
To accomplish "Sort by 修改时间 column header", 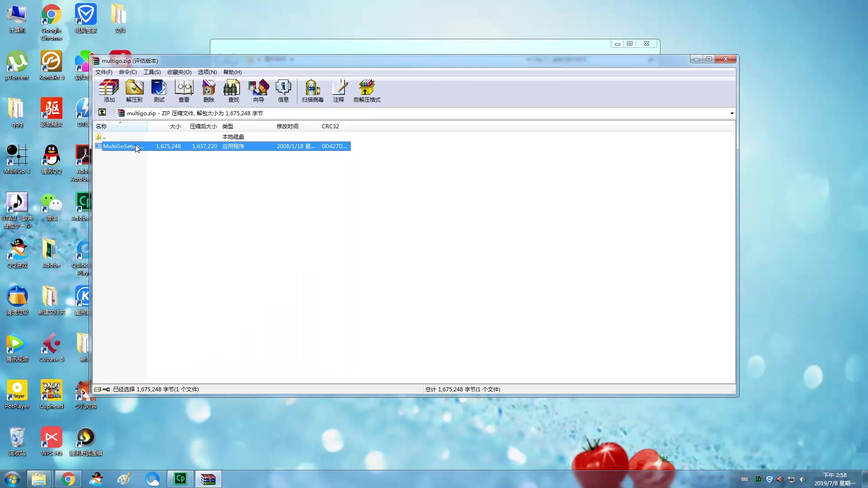I will (288, 127).
